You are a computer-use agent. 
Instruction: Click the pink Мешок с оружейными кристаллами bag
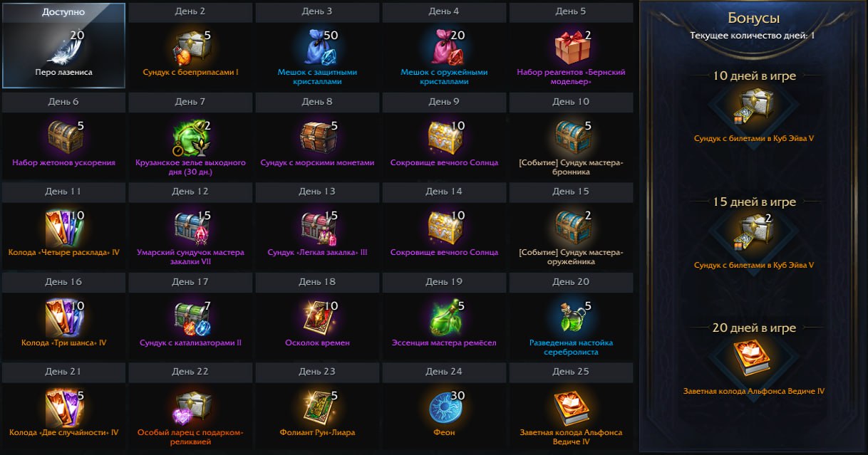(x=443, y=48)
